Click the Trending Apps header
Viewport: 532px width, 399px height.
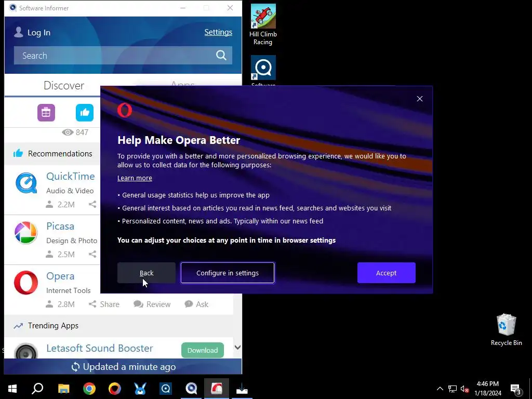(53, 326)
